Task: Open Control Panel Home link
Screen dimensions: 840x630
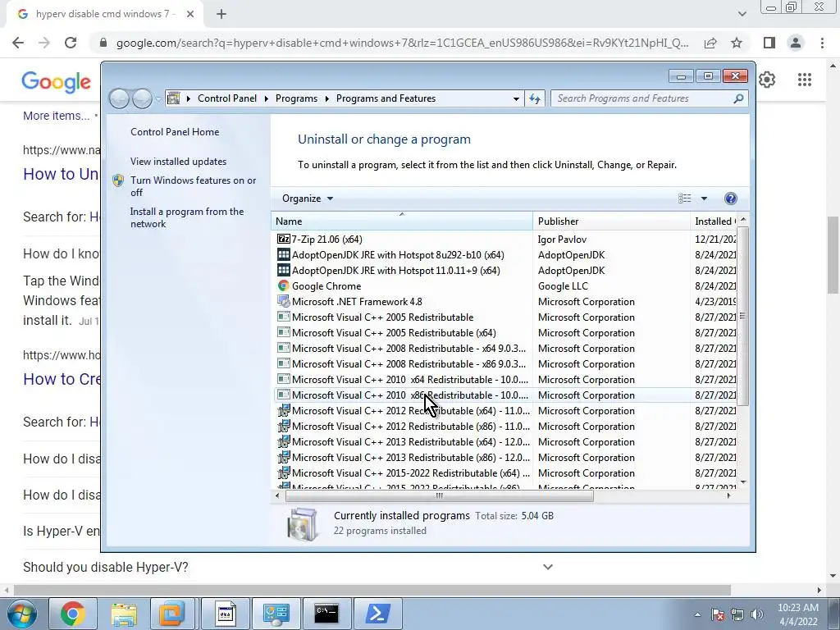Action: point(175,132)
